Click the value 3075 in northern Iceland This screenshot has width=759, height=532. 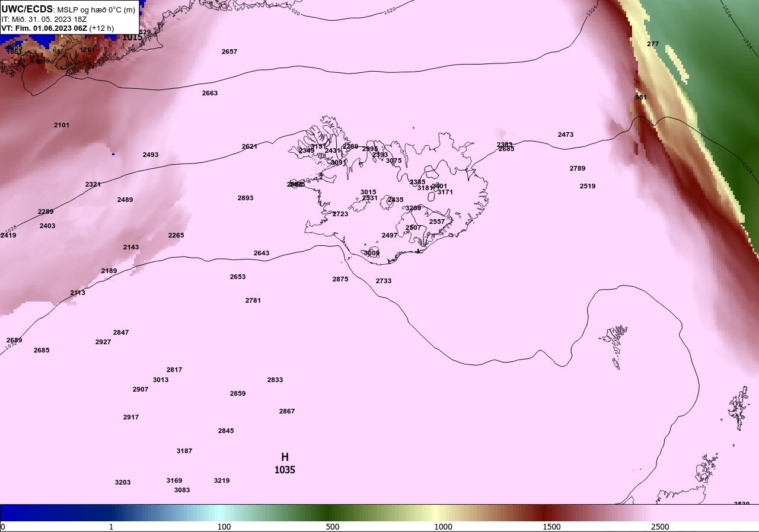pos(394,161)
